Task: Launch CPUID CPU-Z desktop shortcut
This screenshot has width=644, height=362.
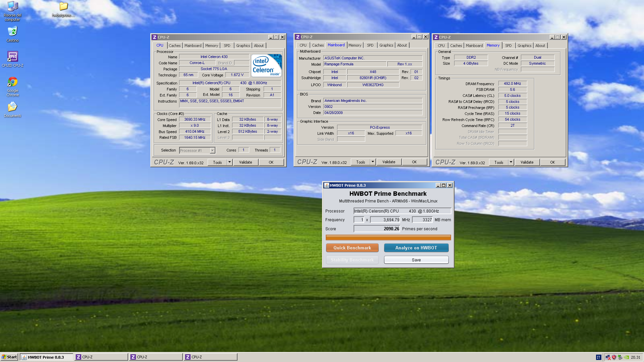Action: click(12, 59)
